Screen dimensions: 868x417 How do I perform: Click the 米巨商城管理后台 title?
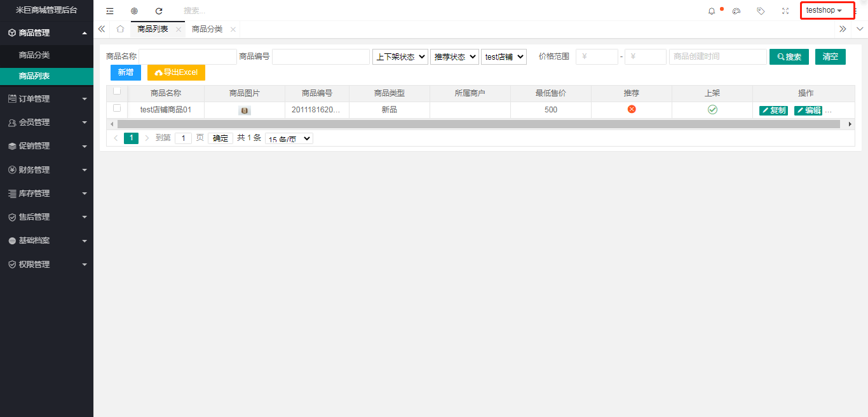(x=46, y=10)
